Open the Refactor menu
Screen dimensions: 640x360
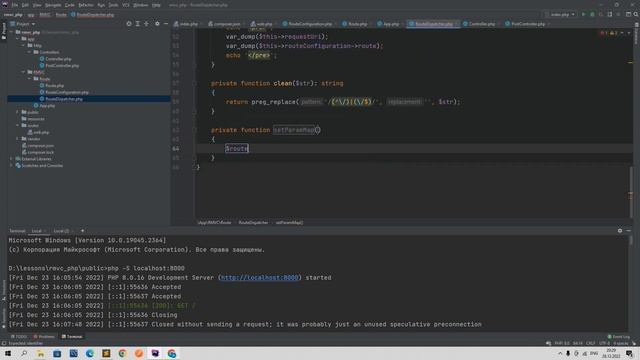click(x=86, y=5)
